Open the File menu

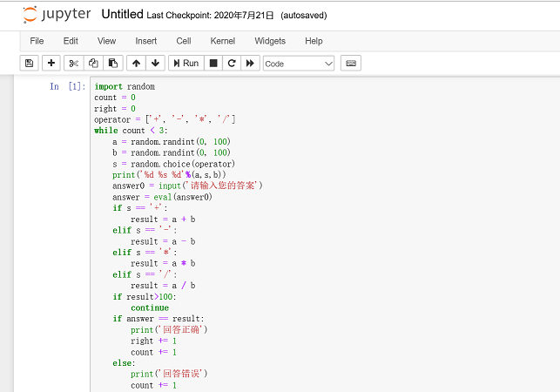(37, 41)
